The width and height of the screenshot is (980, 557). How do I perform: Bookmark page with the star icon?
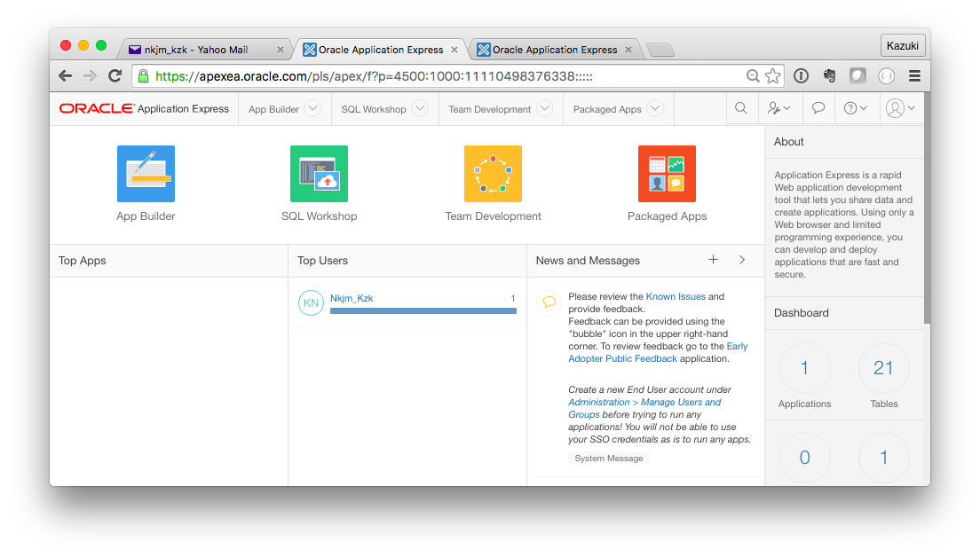(x=773, y=76)
